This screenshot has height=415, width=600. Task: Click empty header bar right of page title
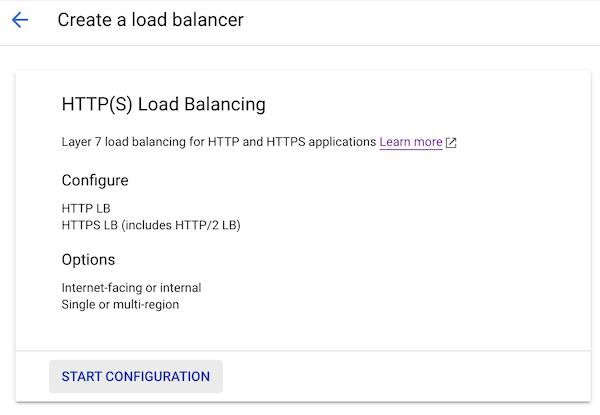420,20
